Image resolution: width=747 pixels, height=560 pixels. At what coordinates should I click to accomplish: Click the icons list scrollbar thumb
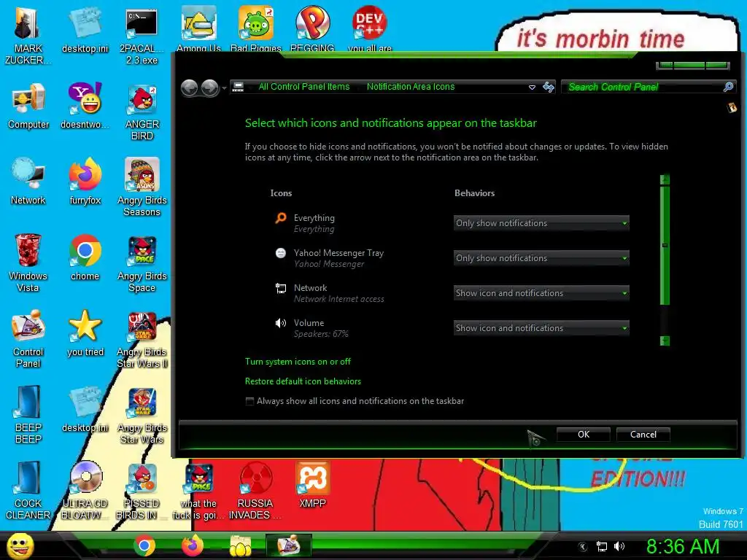(x=665, y=245)
